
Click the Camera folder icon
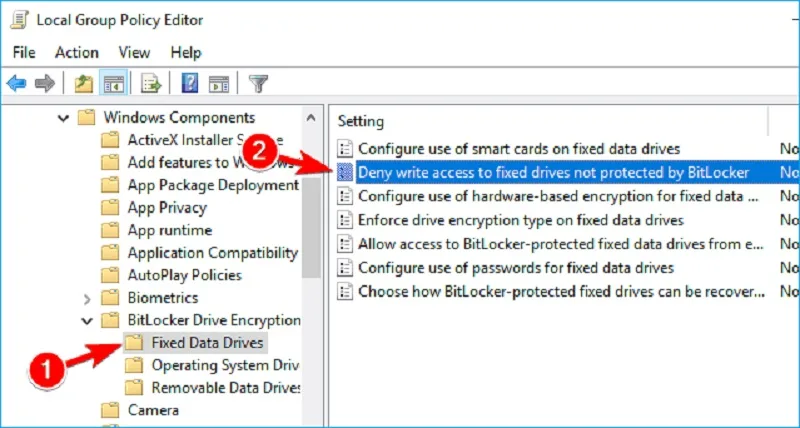110,410
